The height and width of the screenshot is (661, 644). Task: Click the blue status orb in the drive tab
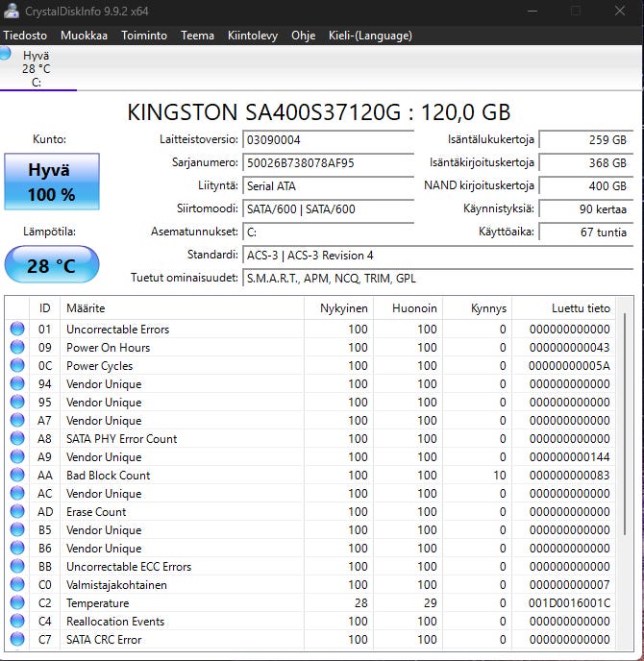point(5,54)
